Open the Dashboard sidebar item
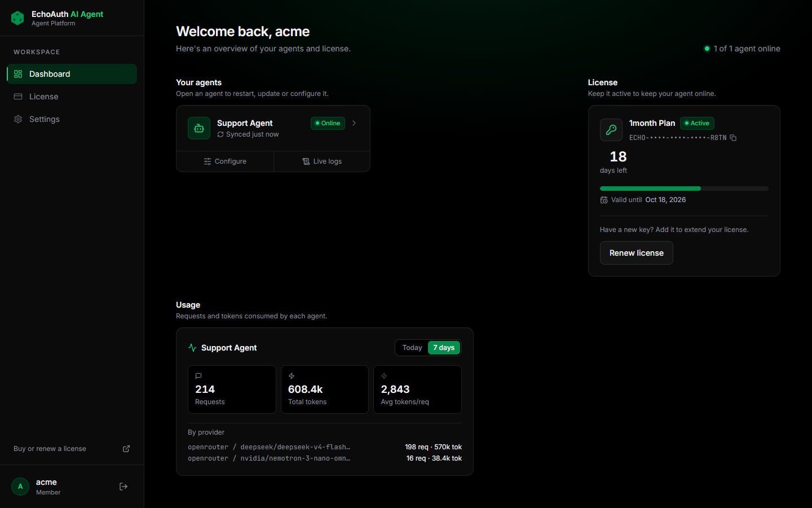This screenshot has width=812, height=508. 72,74
